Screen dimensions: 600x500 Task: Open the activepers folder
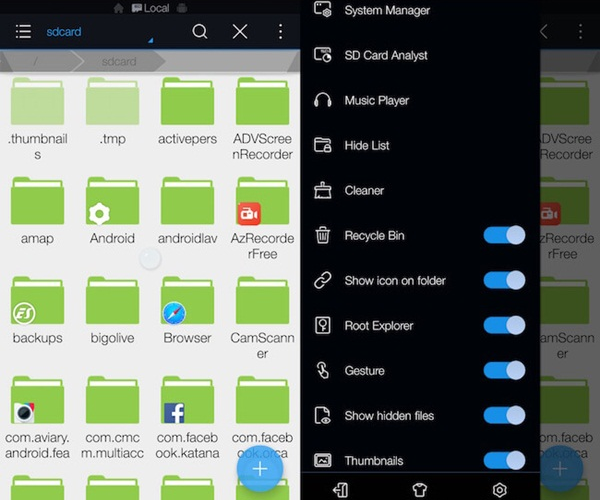point(188,113)
